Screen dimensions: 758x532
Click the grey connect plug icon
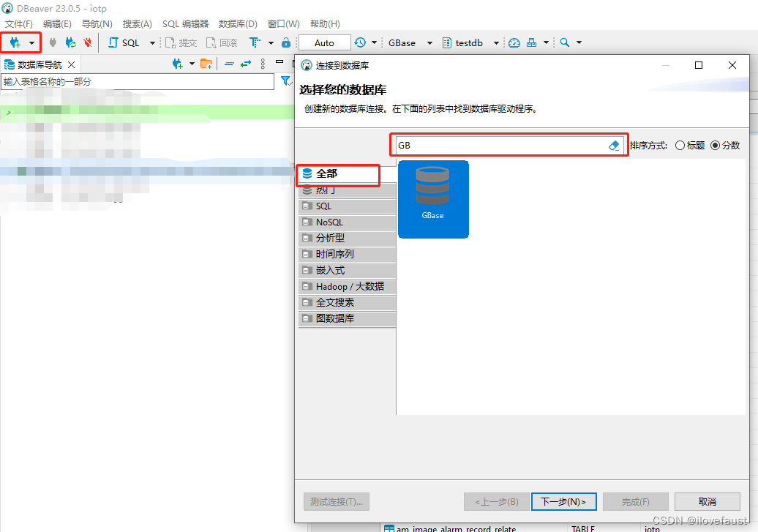53,42
